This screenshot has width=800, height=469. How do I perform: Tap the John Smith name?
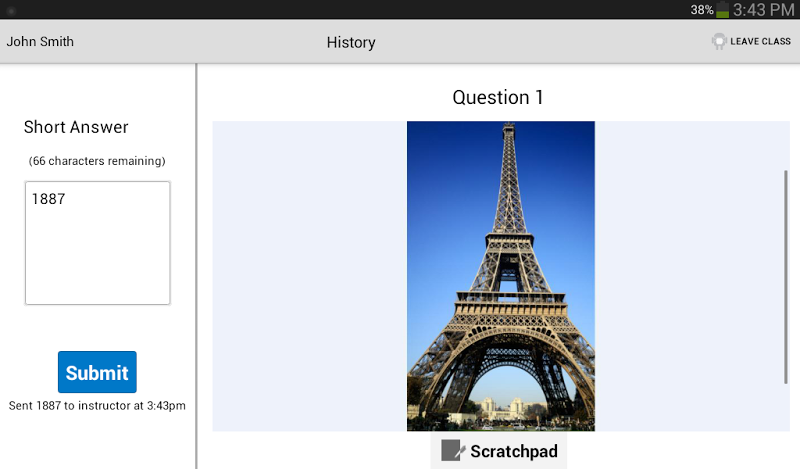click(40, 41)
